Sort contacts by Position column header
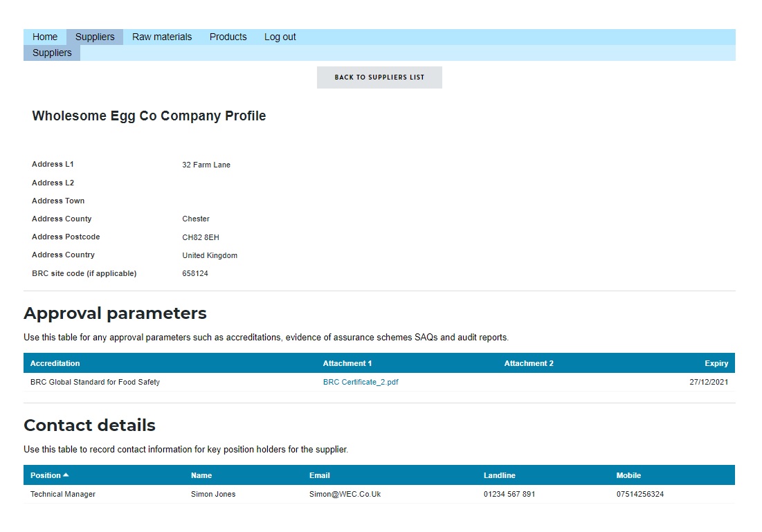 pos(50,475)
